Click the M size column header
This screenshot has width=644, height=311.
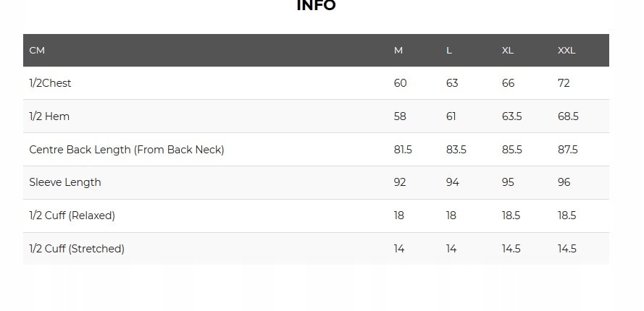point(398,51)
